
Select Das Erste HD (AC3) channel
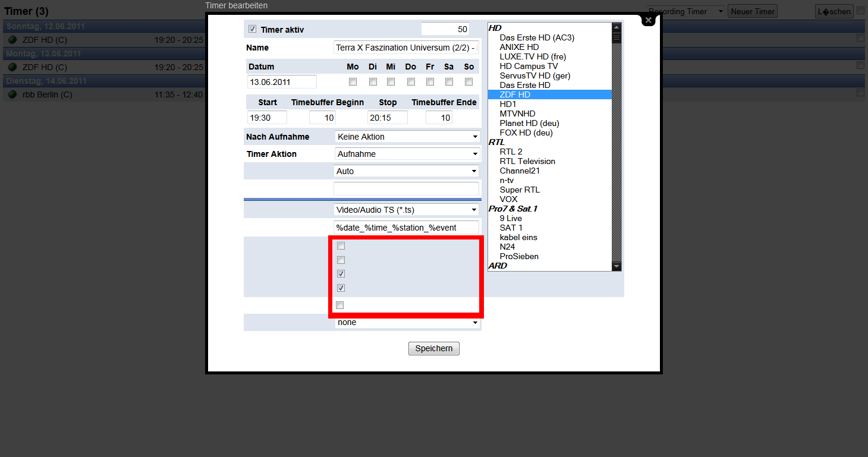click(537, 37)
